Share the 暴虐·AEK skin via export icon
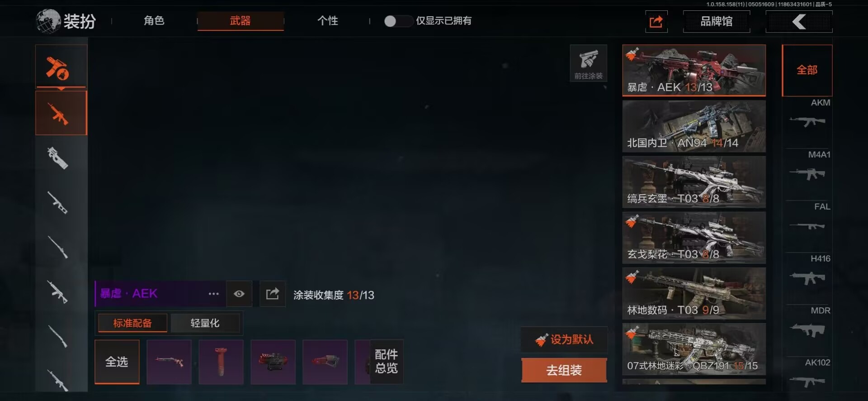The height and width of the screenshot is (401, 868). coord(273,294)
